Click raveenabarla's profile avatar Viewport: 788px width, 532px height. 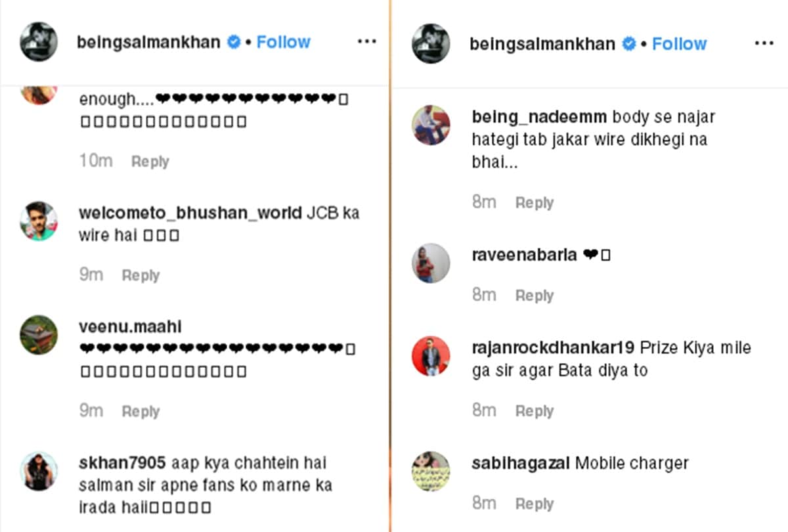click(x=431, y=263)
